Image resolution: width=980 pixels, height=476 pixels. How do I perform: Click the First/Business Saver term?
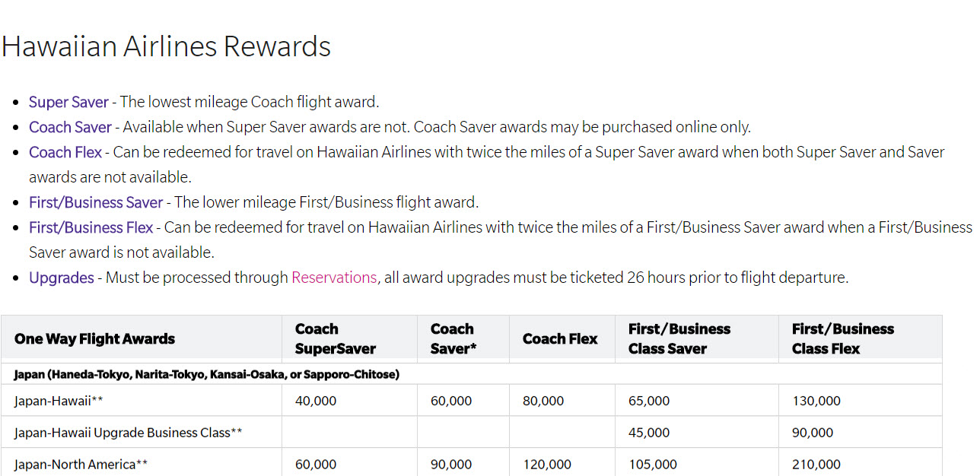(96, 202)
